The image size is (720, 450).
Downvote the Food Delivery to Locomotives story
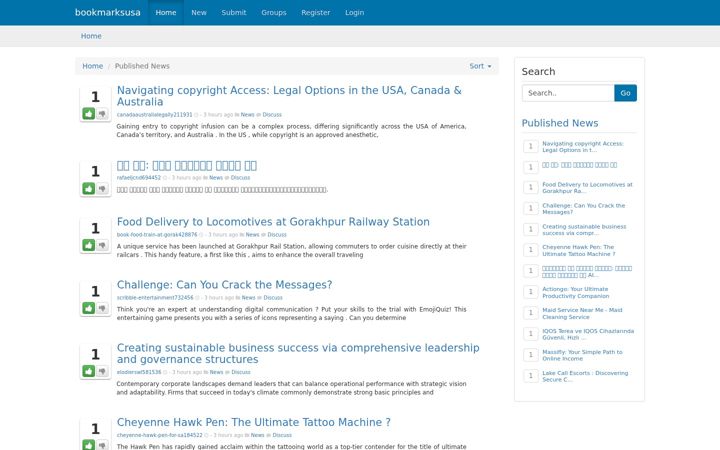[x=102, y=245]
